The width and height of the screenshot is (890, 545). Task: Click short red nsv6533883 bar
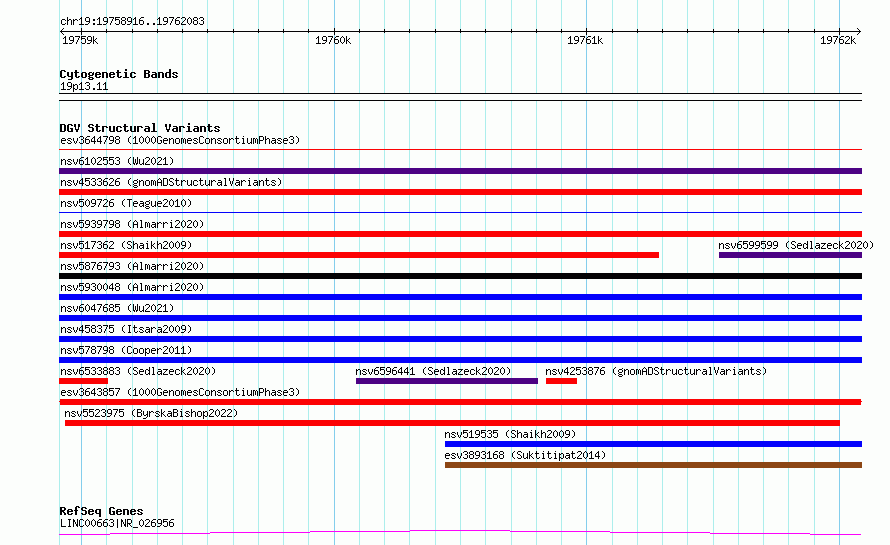click(83, 381)
